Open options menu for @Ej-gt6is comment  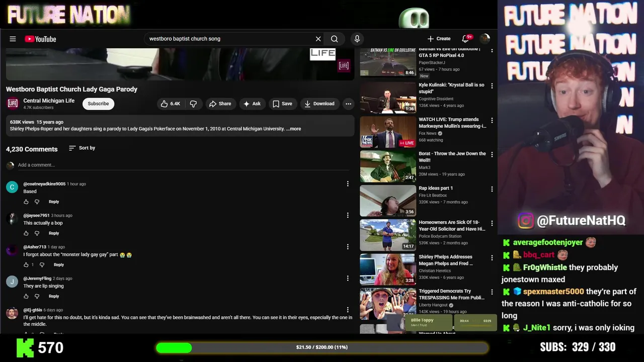click(348, 310)
